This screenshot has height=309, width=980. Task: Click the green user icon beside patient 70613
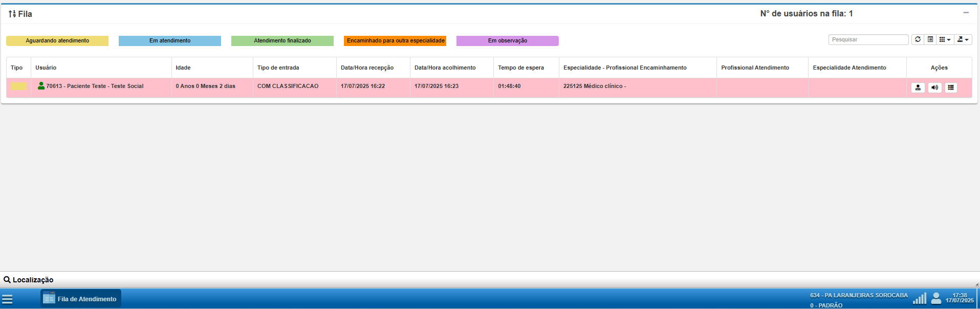41,86
